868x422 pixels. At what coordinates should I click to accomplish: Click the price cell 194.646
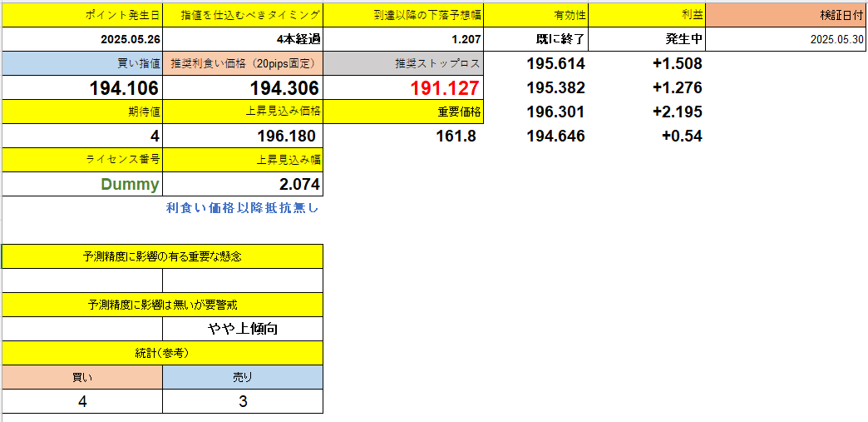(x=555, y=136)
